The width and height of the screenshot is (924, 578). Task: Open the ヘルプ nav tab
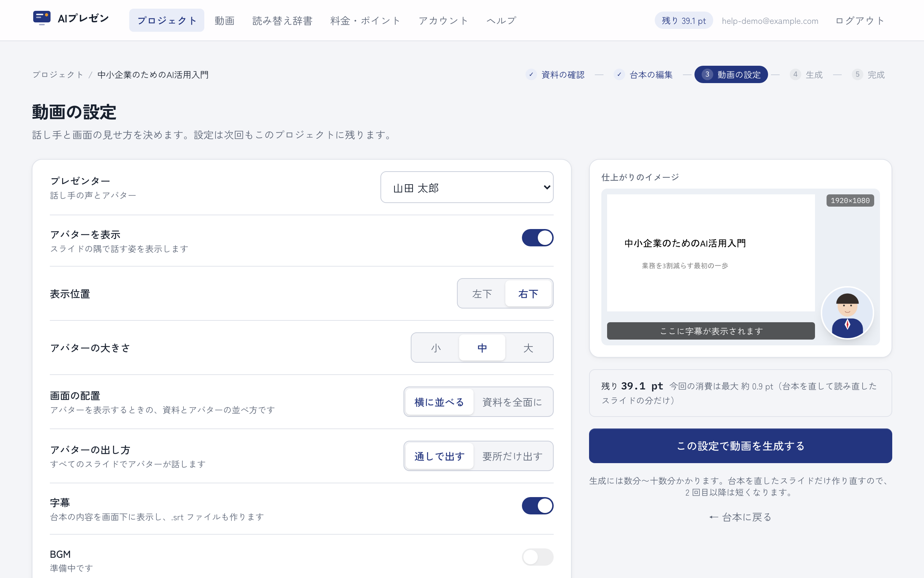tap(501, 20)
